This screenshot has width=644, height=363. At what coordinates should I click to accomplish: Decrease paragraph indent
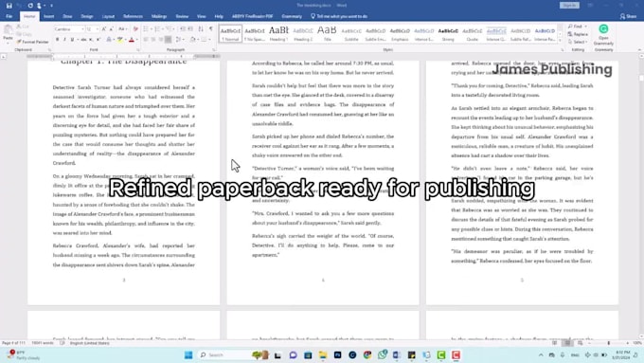183,29
